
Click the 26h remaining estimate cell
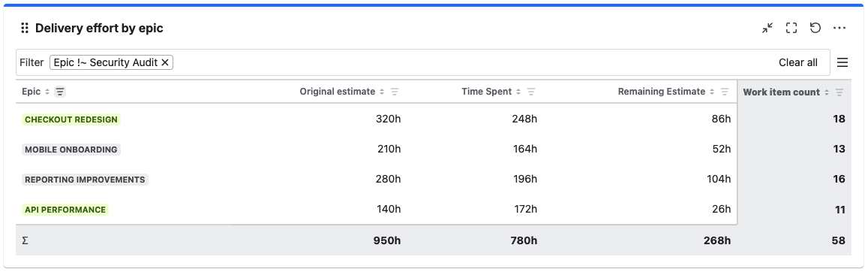[721, 209]
